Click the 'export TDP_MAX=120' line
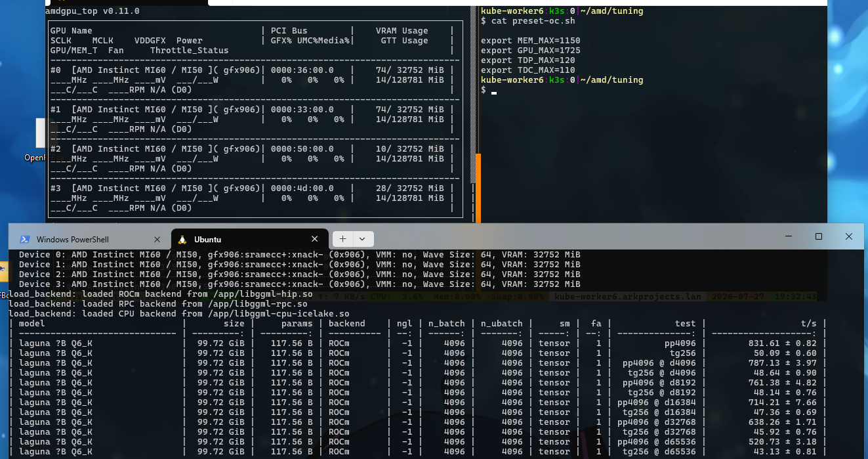 coord(528,60)
